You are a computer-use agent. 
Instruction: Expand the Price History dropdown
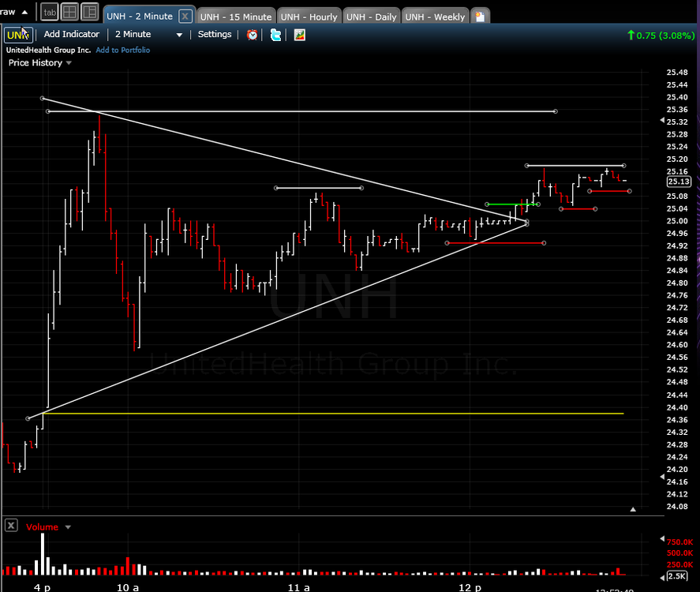(x=69, y=63)
